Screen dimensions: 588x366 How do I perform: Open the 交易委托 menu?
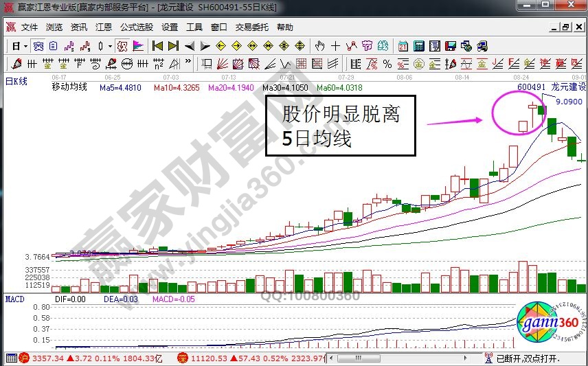tap(251, 27)
